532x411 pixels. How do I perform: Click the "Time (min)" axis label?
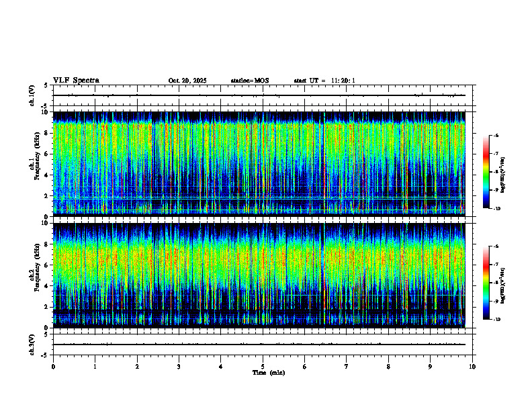[x=269, y=373]
